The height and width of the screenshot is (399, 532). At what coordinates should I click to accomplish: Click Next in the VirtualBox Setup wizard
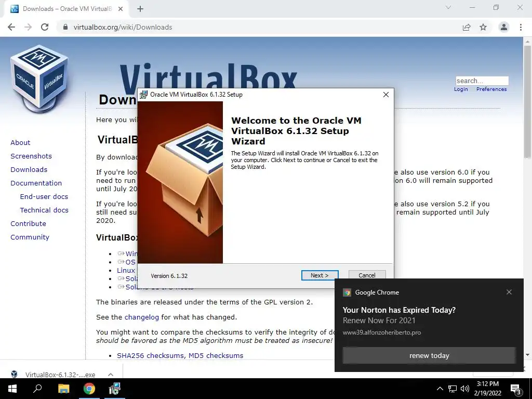(320, 275)
